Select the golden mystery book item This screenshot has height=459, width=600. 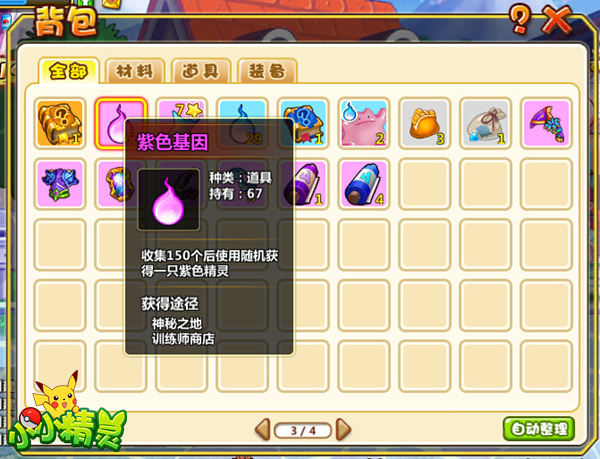coord(60,123)
